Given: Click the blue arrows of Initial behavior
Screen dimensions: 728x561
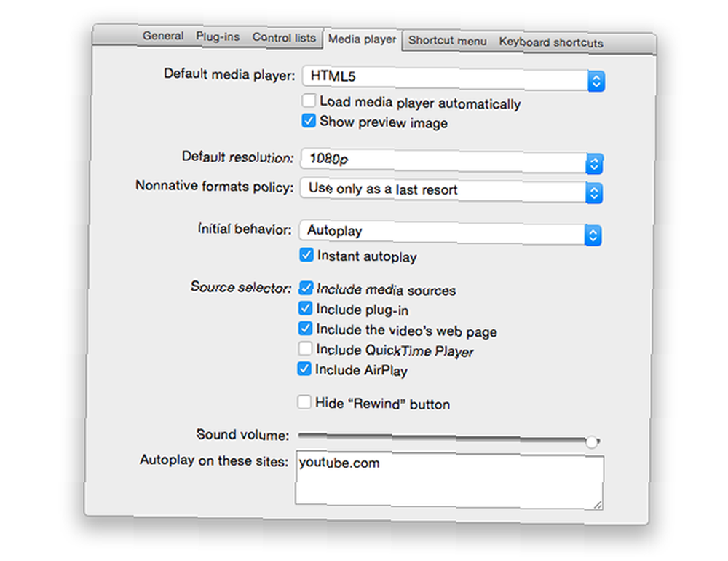Looking at the screenshot, I should click(593, 235).
